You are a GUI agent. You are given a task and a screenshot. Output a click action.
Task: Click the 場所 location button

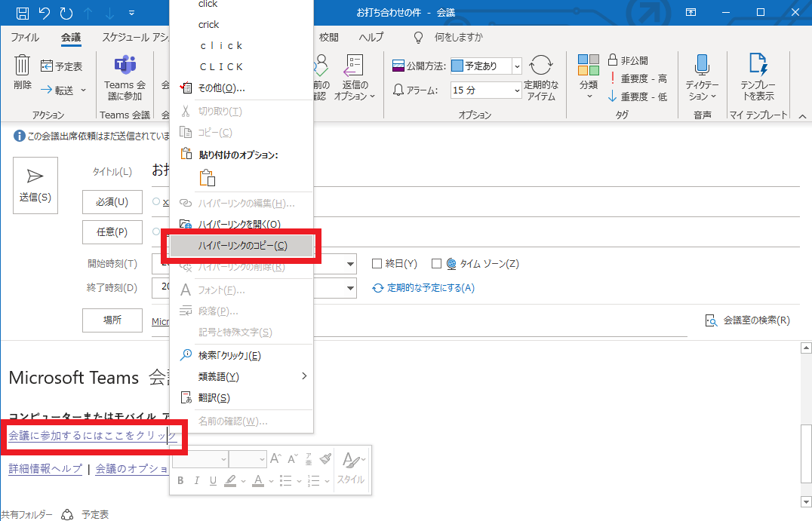click(112, 320)
